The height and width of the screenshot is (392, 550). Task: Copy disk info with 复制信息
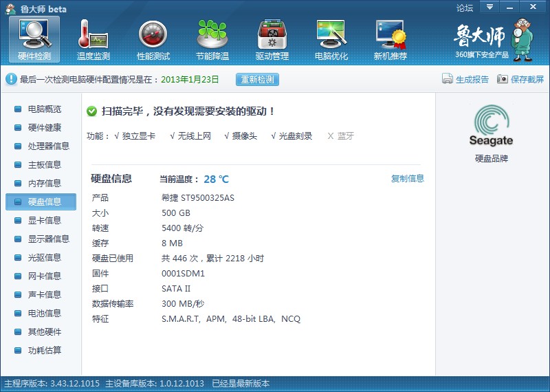pyautogui.click(x=408, y=179)
